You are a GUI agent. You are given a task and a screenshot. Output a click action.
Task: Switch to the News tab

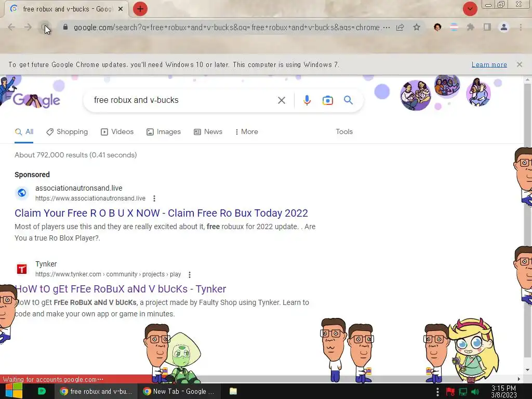coord(208,132)
